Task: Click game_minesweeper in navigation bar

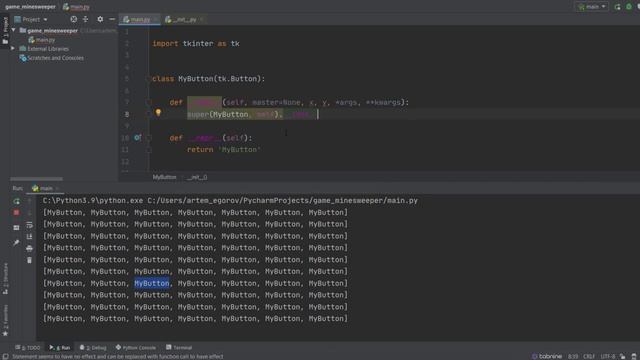Action: click(30, 7)
